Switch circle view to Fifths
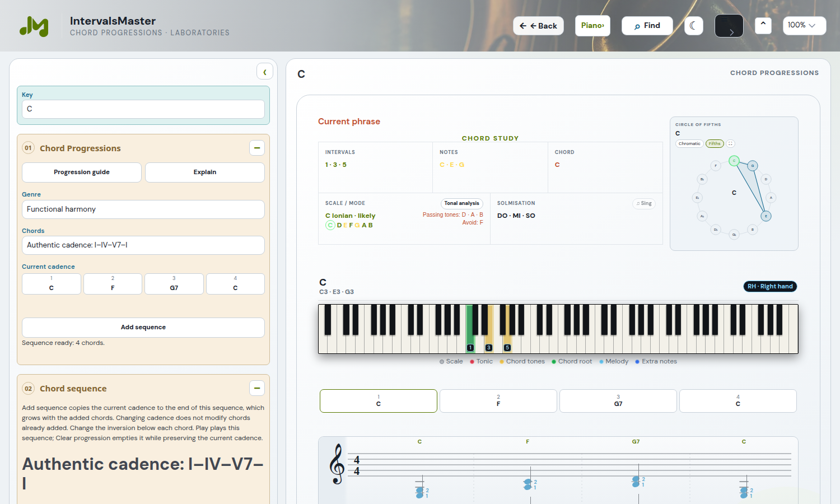This screenshot has height=504, width=840. pos(715,144)
